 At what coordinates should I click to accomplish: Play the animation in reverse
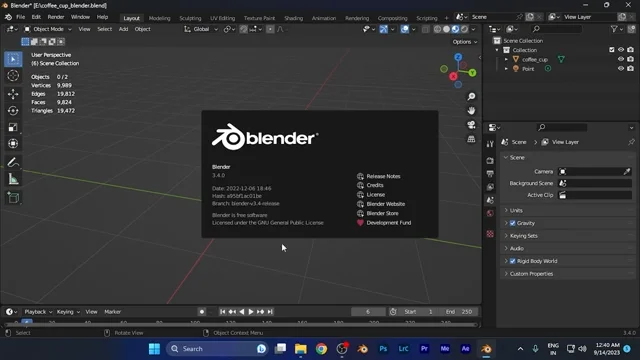tap(242, 312)
